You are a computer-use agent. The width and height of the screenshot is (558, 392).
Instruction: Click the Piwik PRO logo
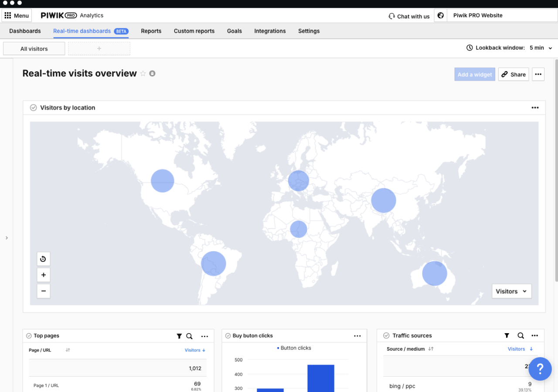(x=59, y=15)
